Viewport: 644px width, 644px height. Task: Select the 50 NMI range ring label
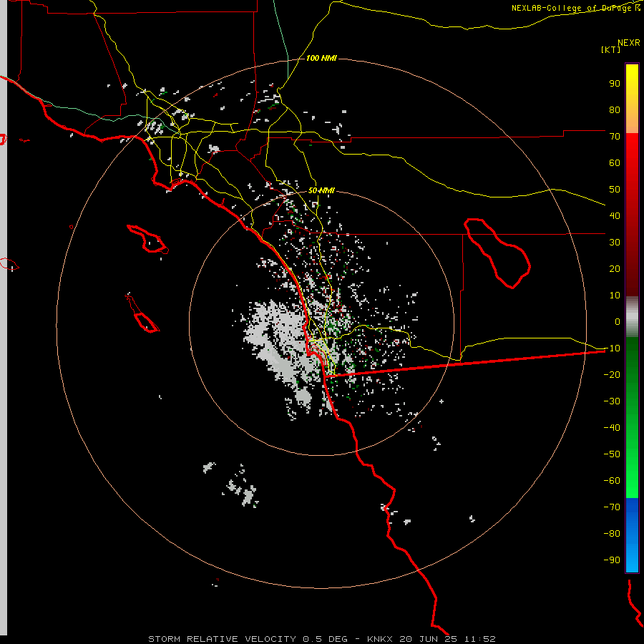click(x=321, y=190)
